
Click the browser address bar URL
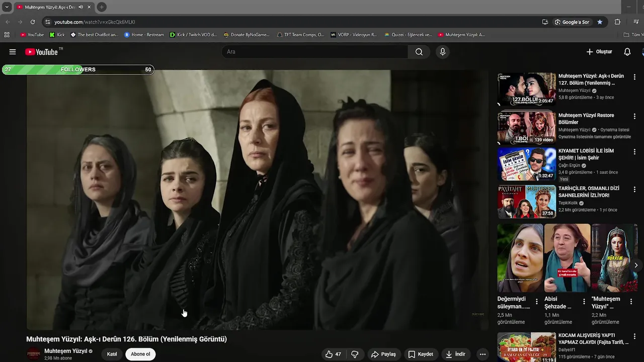tap(95, 22)
